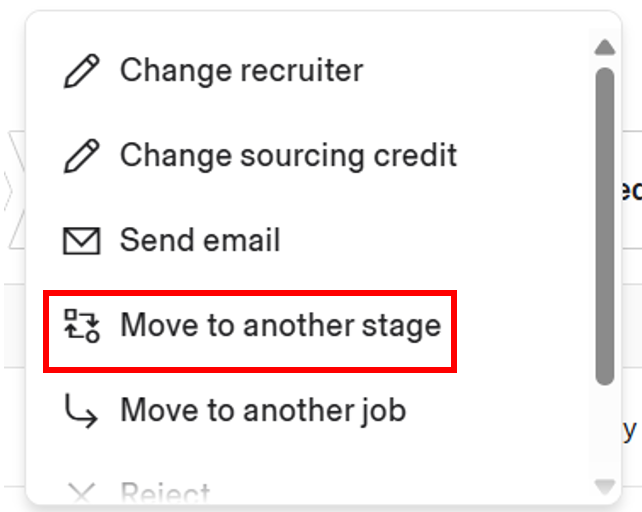Click the envelope icon for Send email
The width and height of the screenshot is (642, 512).
point(81,241)
